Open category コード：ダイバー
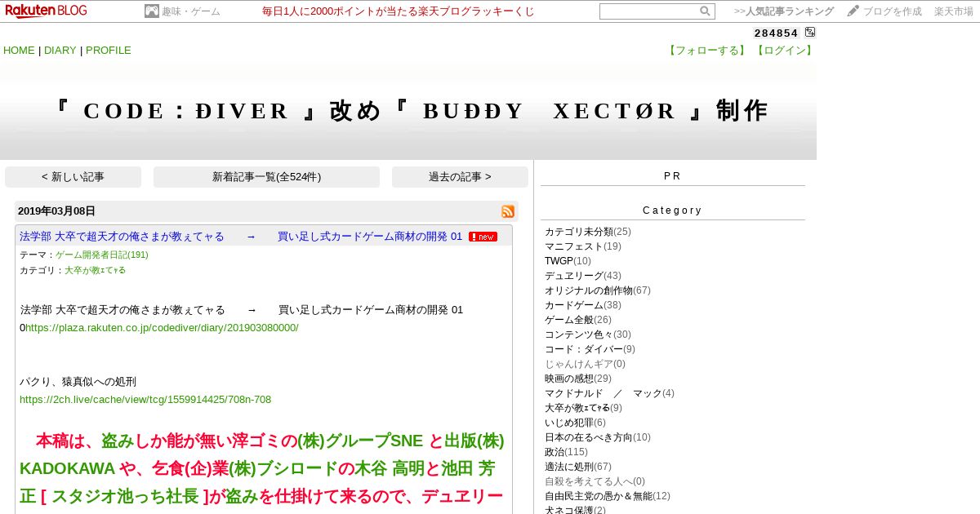This screenshot has height=514, width=980. pyautogui.click(x=584, y=349)
